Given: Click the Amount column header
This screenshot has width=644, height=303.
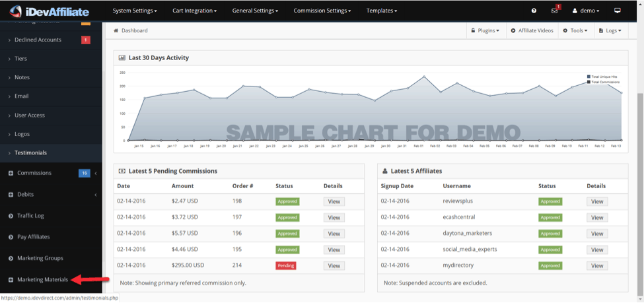Looking at the screenshot, I should click(182, 186).
